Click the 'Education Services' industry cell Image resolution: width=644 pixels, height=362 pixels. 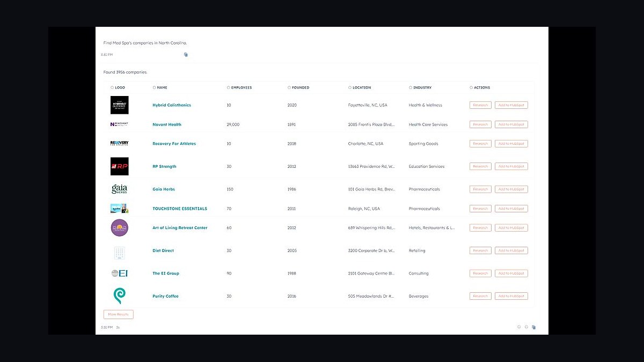(427, 166)
